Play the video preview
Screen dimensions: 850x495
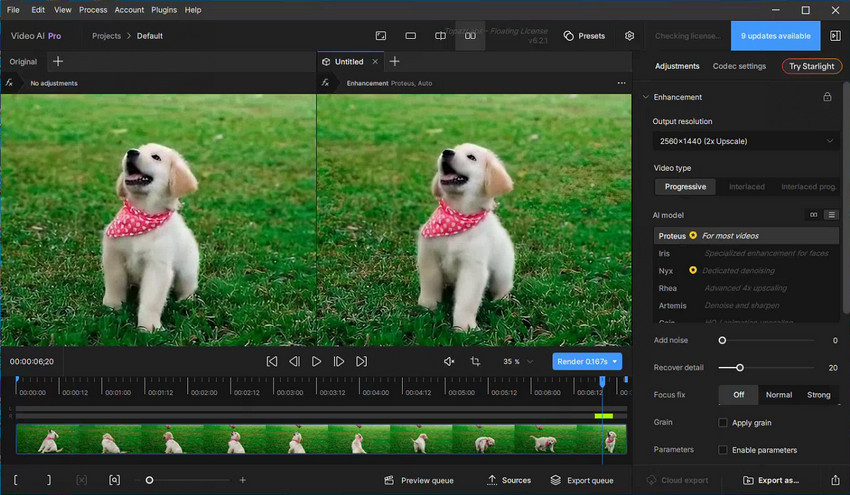317,362
